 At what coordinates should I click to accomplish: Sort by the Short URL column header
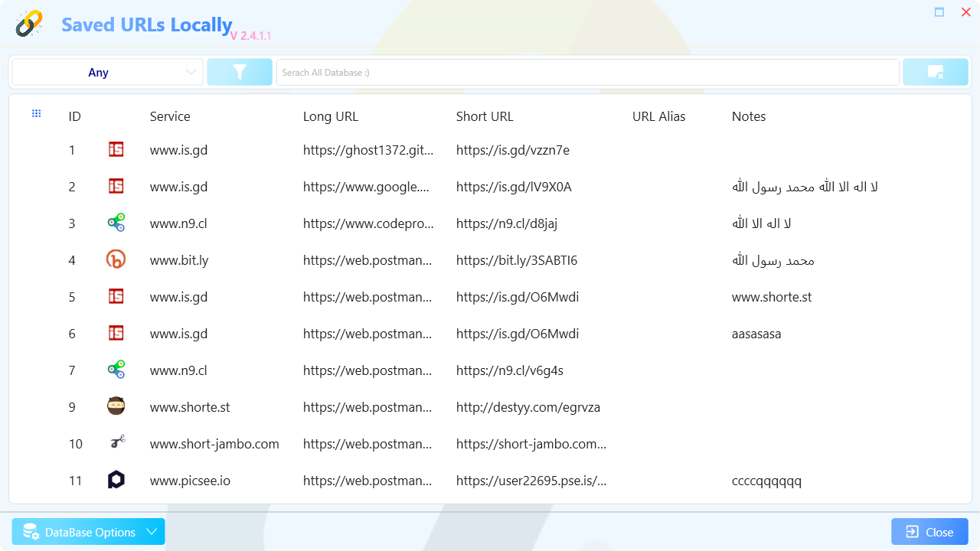(x=485, y=116)
